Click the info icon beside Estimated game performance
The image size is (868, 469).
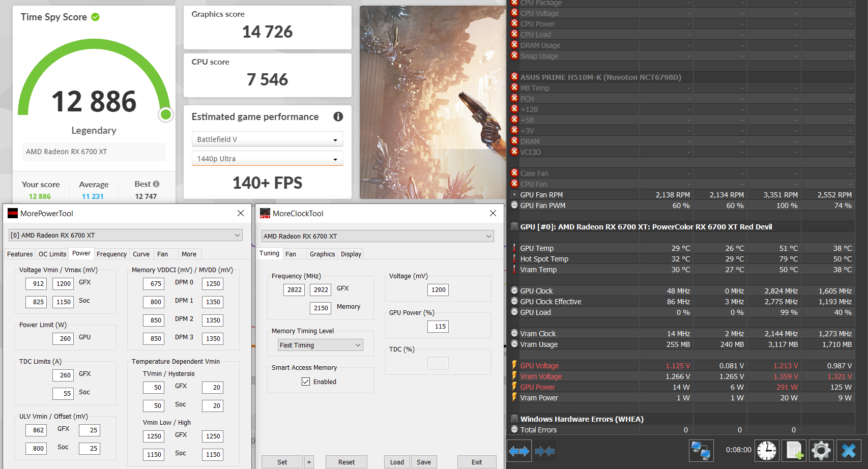(x=338, y=116)
